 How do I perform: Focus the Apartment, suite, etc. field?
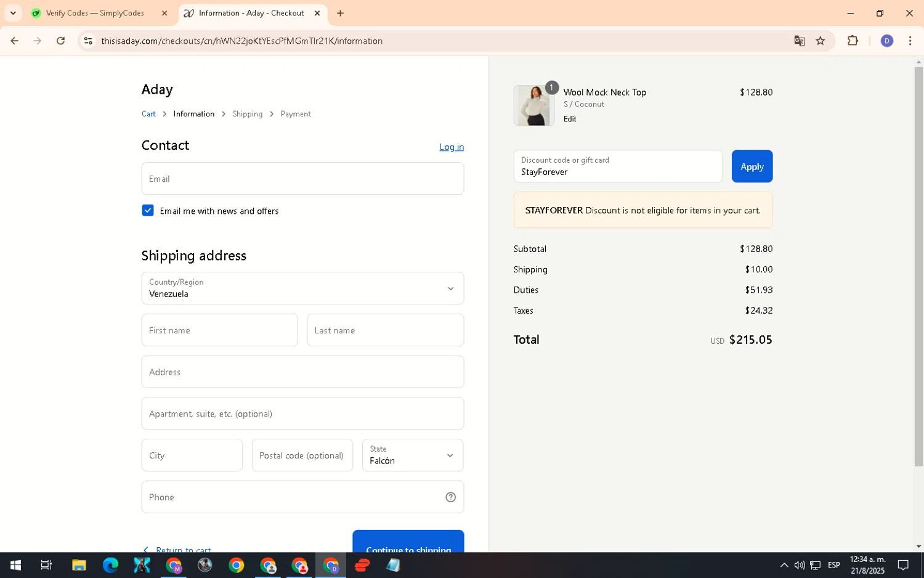[302, 413]
